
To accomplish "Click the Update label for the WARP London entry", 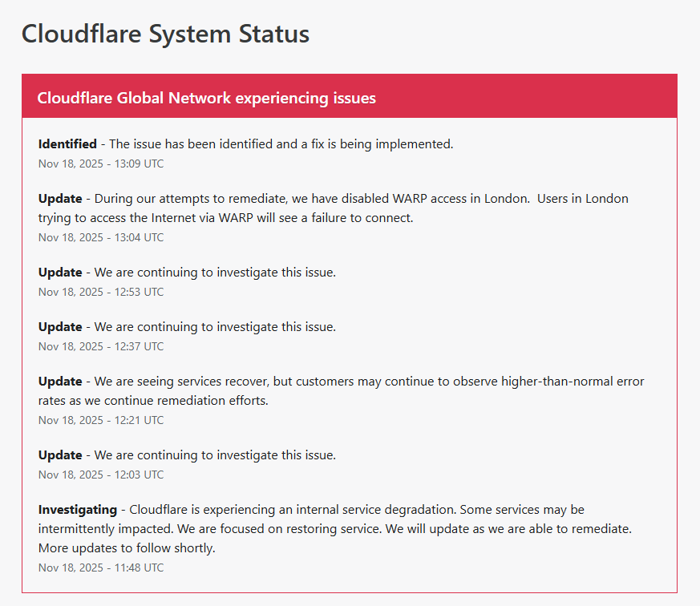I will point(60,199).
